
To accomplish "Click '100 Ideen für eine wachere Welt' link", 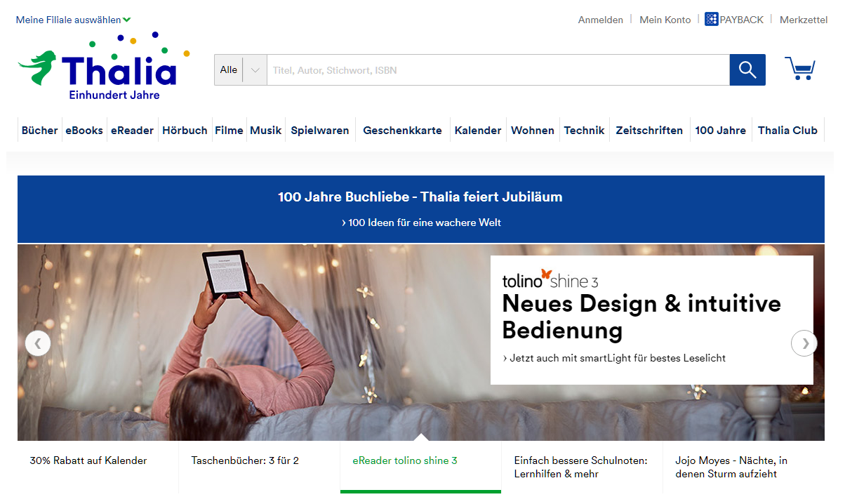I will point(421,223).
